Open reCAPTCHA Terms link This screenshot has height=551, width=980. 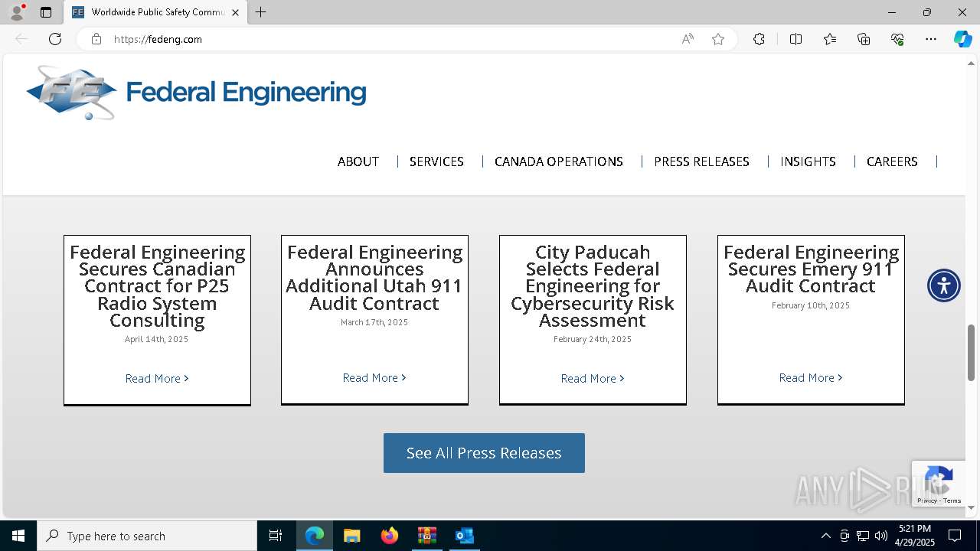(952, 500)
